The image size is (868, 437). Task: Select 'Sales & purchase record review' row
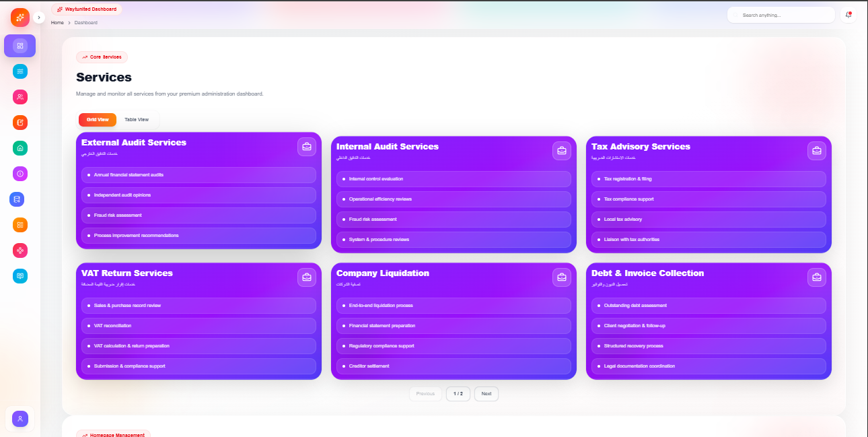tap(198, 306)
